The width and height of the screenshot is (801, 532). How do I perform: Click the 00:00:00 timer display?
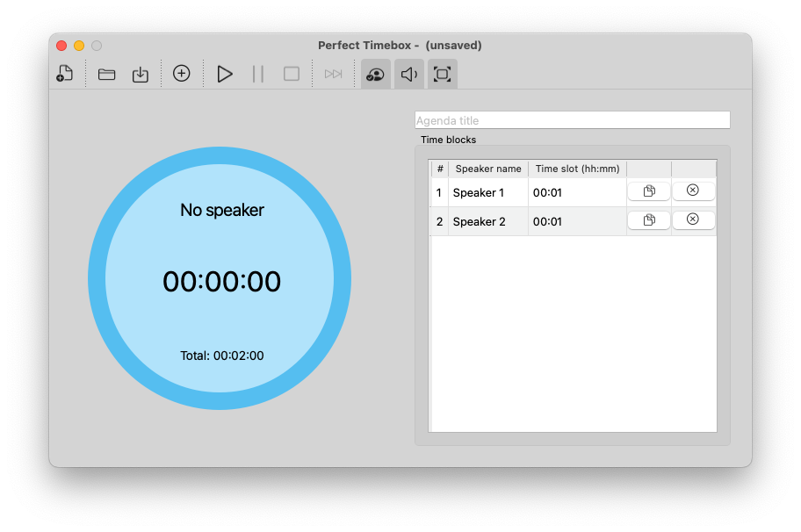tap(221, 281)
